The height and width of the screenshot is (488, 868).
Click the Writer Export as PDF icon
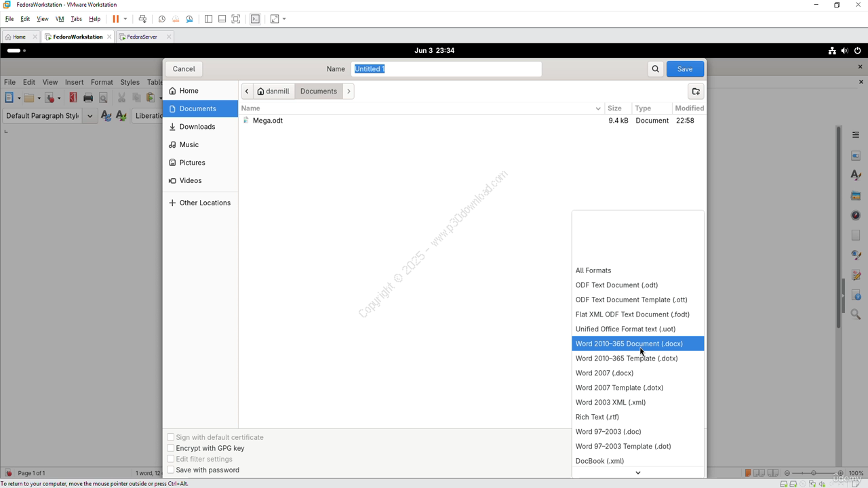click(x=73, y=98)
